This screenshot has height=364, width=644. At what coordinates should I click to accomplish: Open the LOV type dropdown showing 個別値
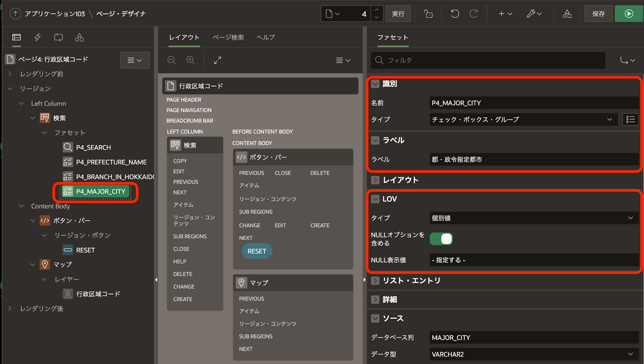[534, 218]
